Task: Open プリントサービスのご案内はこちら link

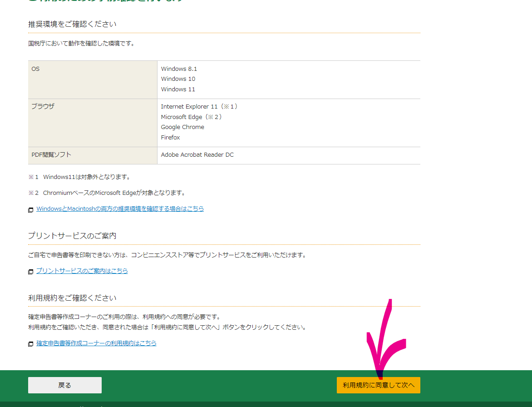Action: click(x=82, y=271)
